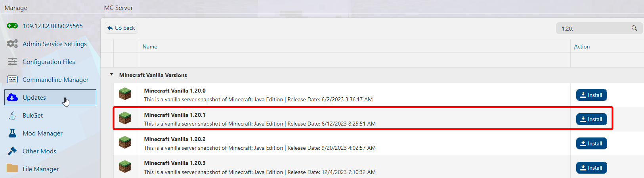Viewport: 644px width, 178px height.
Task: Go back to previous page
Action: (x=121, y=28)
